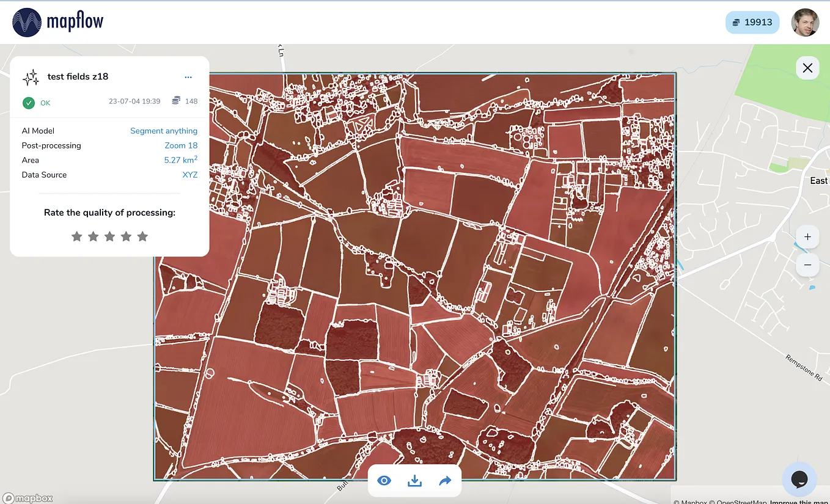830x504 pixels.
Task: Open the Zoom 18 post-processing link
Action: [182, 145]
